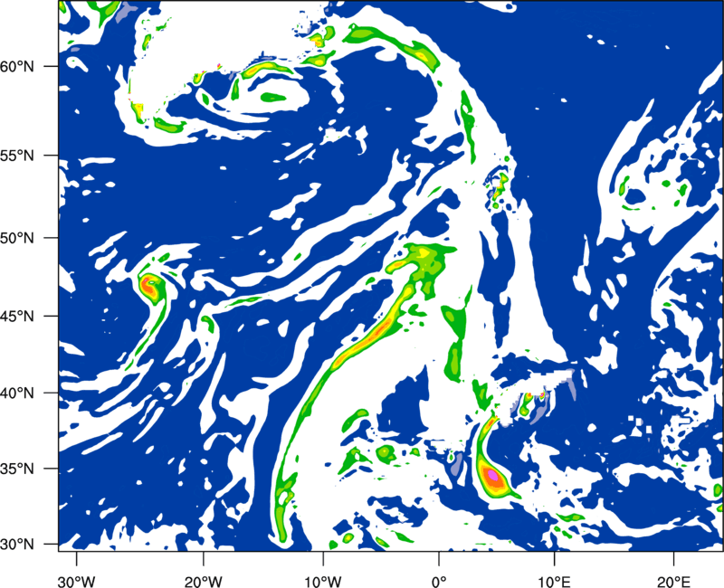Click the 50°N latitude label

click(x=17, y=239)
